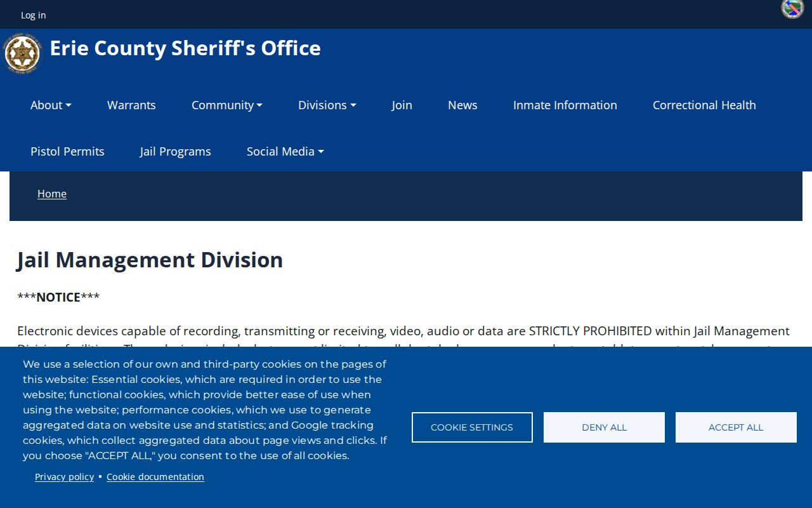Open Pistol Permits page
812x508 pixels.
67,152
